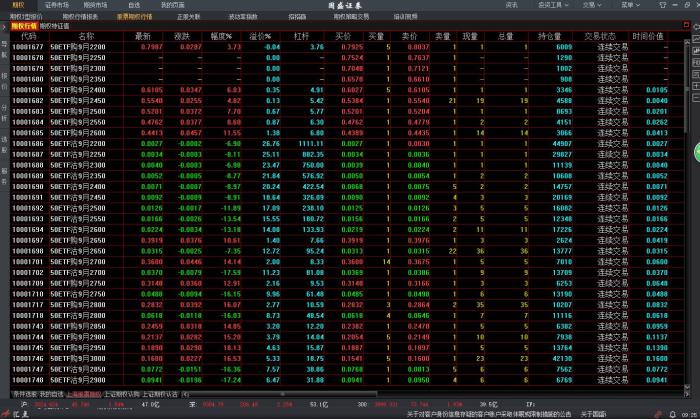
Task: Select row with code 10001690
Action: pos(346,187)
